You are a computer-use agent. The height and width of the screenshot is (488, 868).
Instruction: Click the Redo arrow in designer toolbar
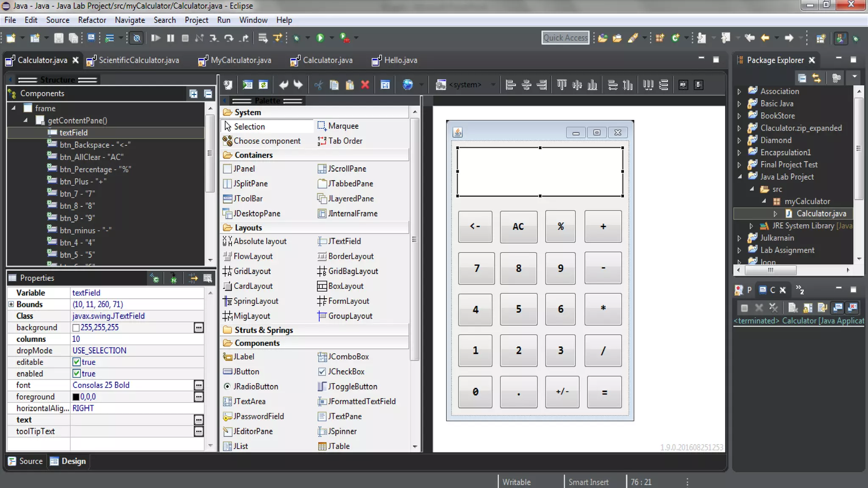pyautogui.click(x=298, y=85)
